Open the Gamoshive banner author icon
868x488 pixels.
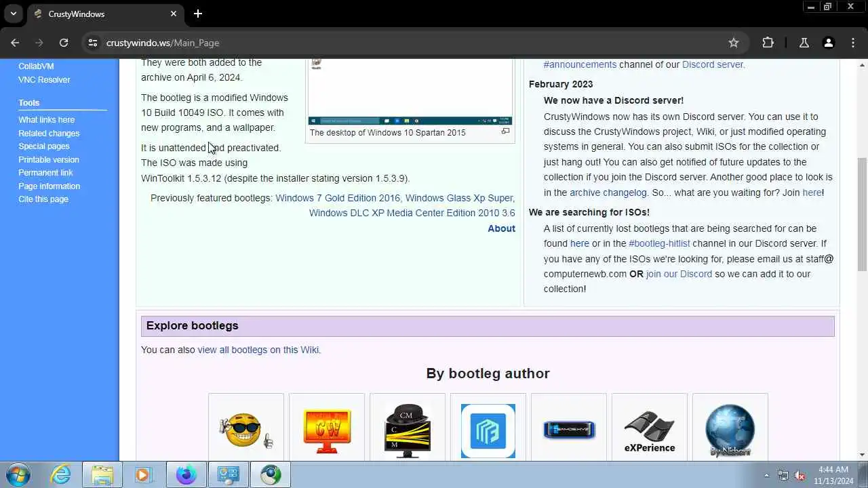point(569,430)
